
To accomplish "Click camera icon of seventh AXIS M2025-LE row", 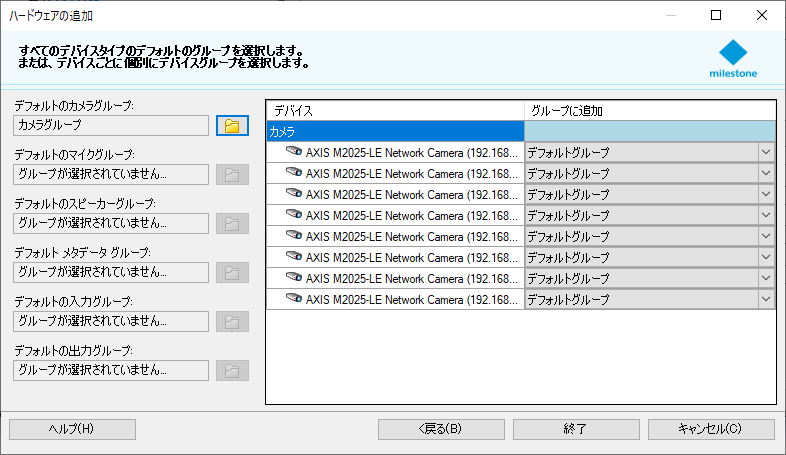I will click(294, 278).
